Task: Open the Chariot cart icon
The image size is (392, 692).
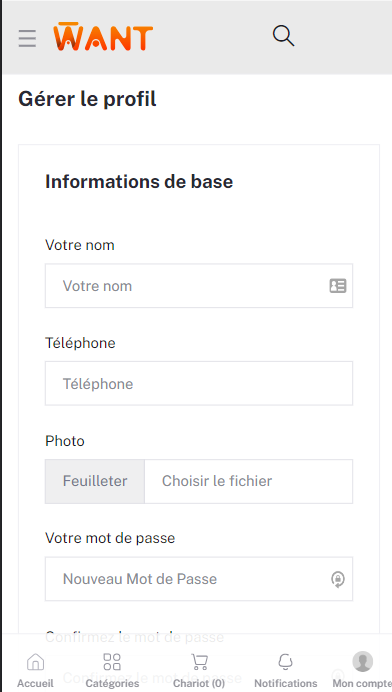Action: coord(199,662)
